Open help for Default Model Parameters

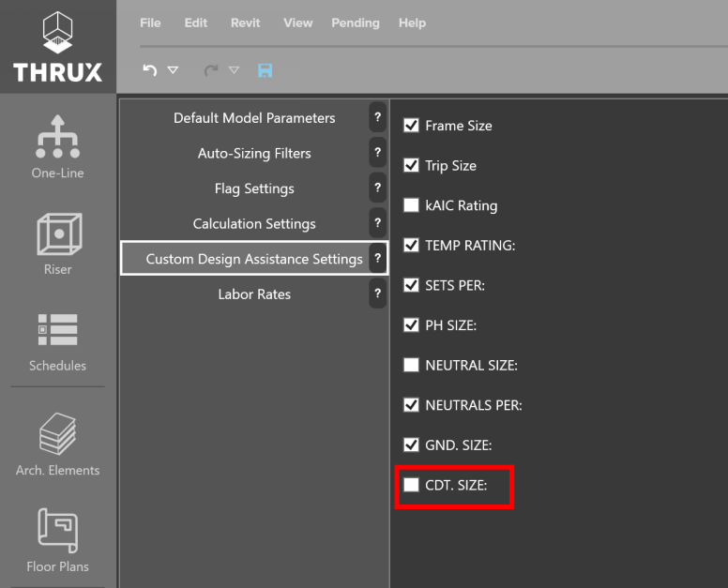coord(378,117)
